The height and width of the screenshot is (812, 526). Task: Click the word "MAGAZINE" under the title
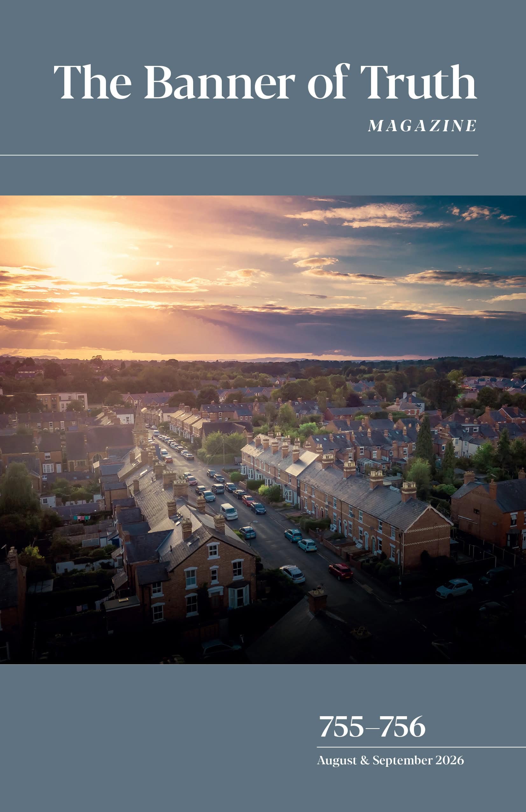(x=422, y=126)
